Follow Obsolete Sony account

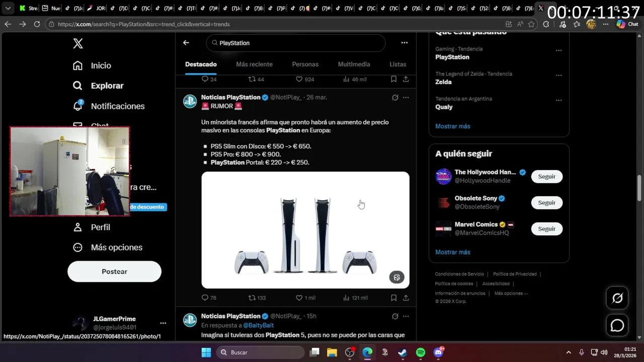(x=546, y=203)
